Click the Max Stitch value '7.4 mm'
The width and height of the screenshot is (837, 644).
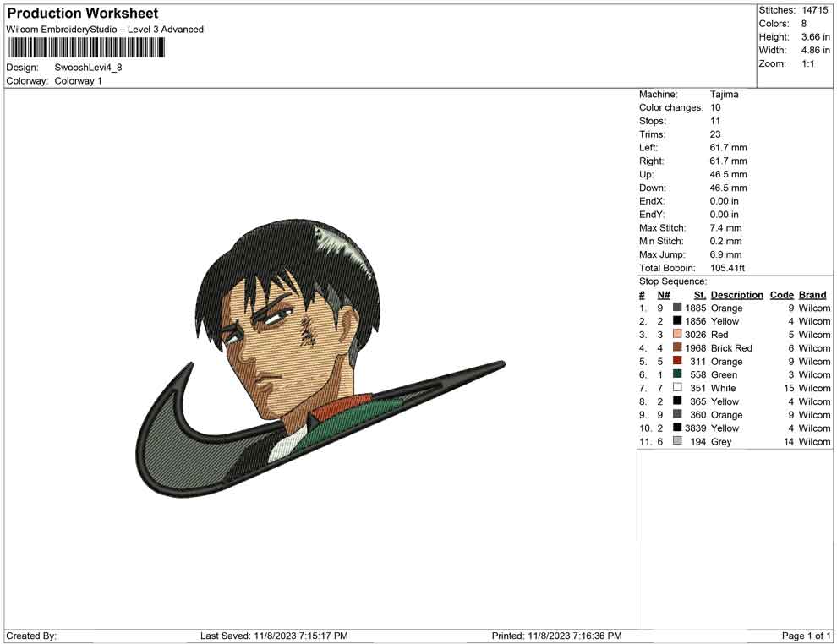(x=726, y=228)
